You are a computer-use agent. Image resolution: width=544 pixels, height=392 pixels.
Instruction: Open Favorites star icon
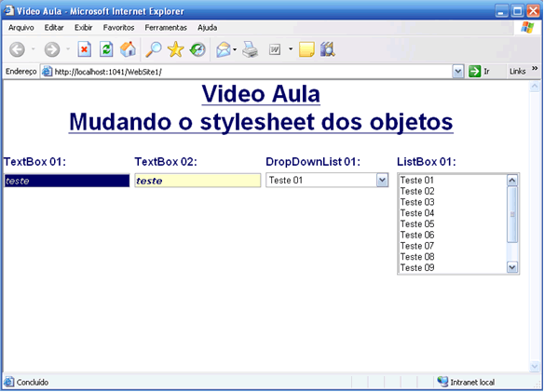coord(176,49)
